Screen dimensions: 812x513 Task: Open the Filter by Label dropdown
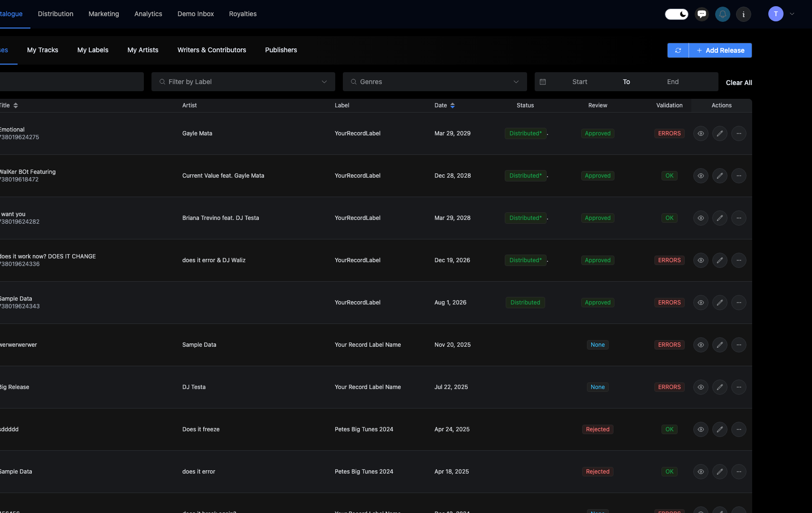coord(243,82)
